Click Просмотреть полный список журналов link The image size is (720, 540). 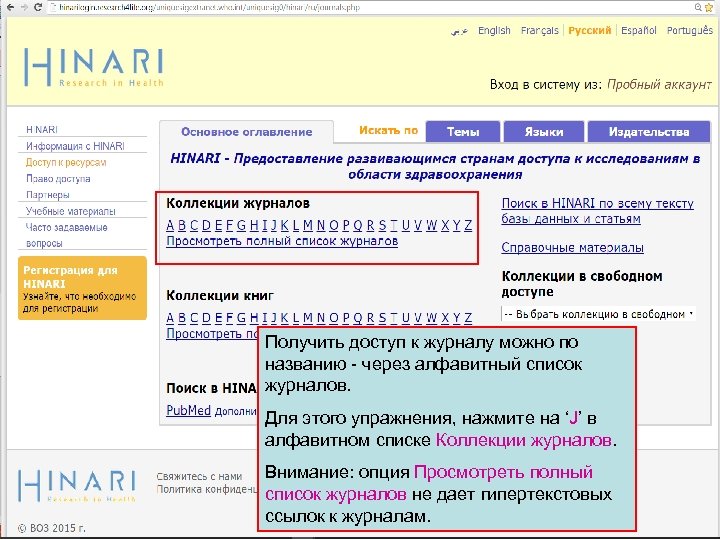click(282, 241)
